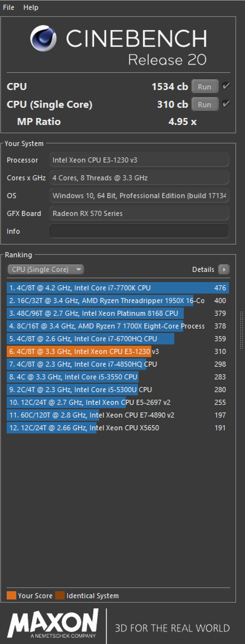Open the File menu
This screenshot has height=644, width=245.
[x=9, y=7]
